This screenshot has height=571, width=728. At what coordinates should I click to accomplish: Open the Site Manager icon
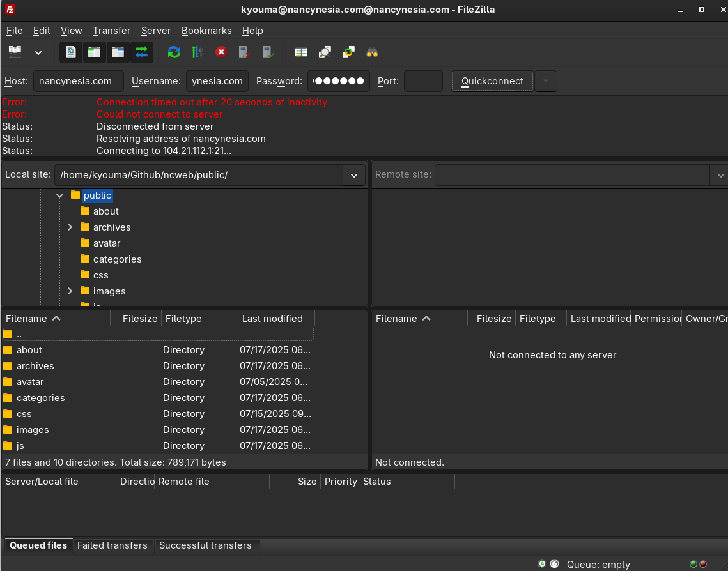[15, 52]
